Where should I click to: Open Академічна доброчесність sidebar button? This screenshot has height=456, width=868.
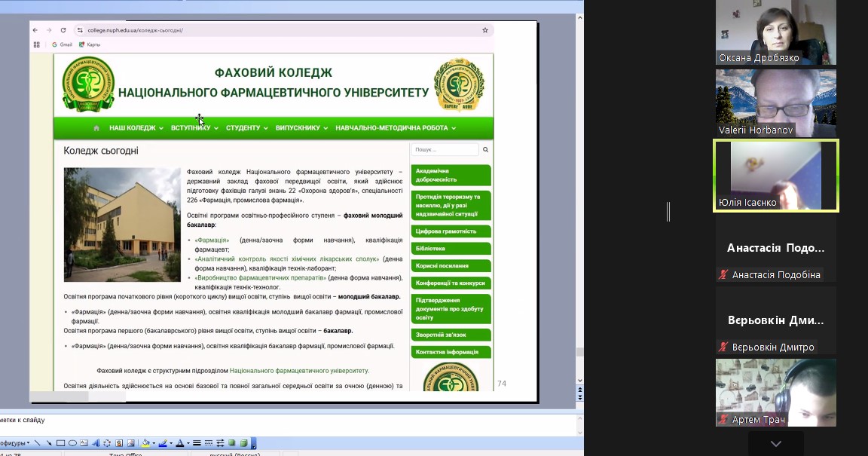pos(451,175)
